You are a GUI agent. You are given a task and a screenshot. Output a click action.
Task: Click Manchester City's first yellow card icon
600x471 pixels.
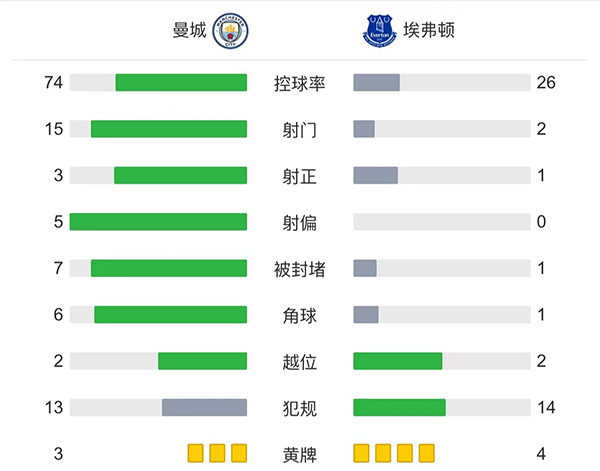point(195,453)
